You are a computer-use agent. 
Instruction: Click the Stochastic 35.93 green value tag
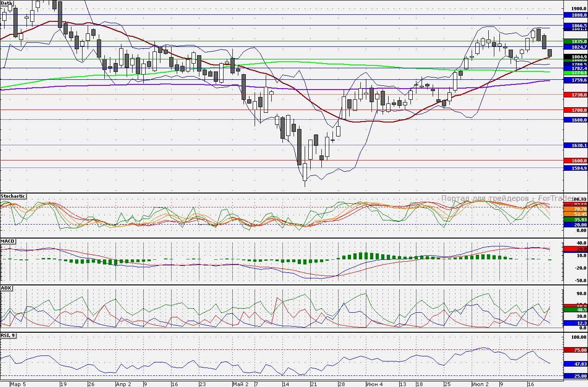(x=575, y=219)
